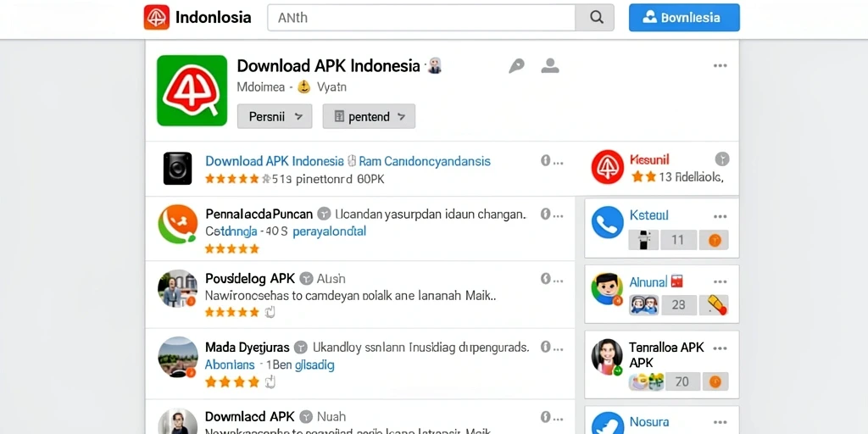
Task: Click verified badge next to Downlacd APK
Action: coord(306,416)
